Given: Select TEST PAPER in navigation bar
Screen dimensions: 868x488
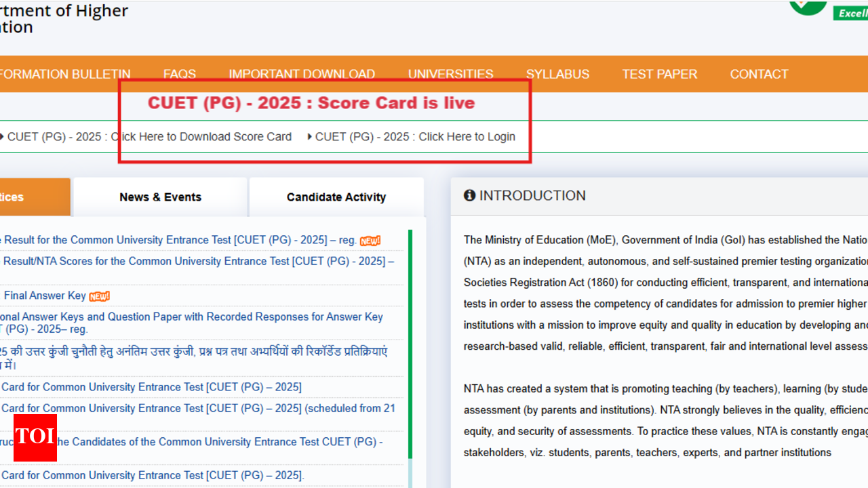Looking at the screenshot, I should point(659,75).
